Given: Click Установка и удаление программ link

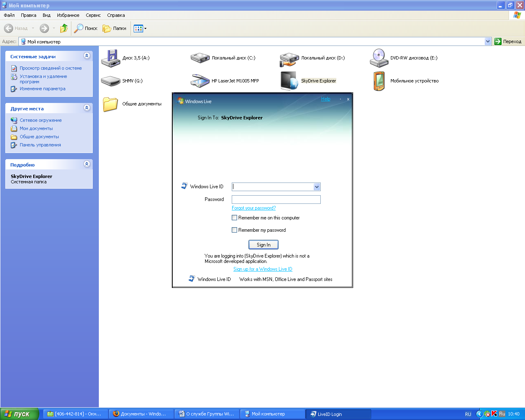Looking at the screenshot, I should tap(43, 79).
